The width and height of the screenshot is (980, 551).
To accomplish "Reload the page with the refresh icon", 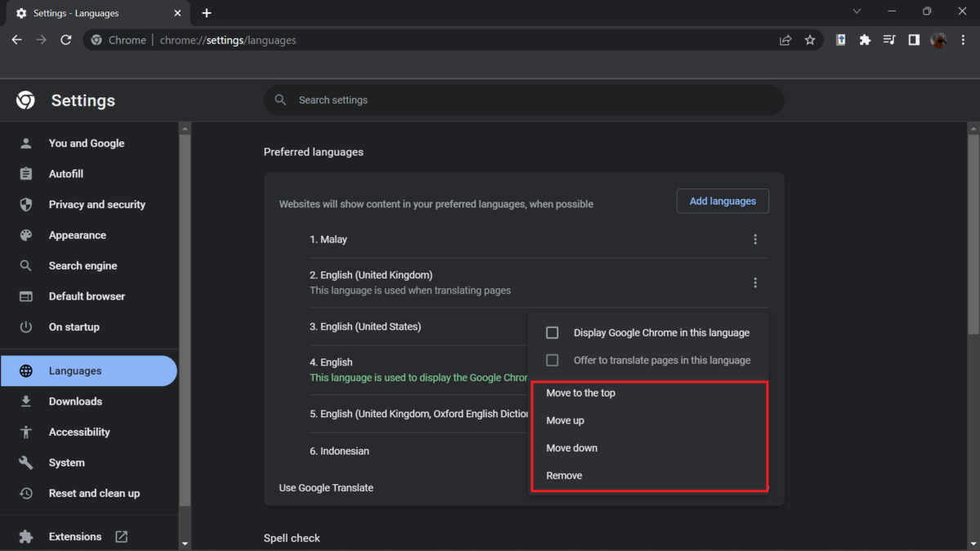I will 66,40.
